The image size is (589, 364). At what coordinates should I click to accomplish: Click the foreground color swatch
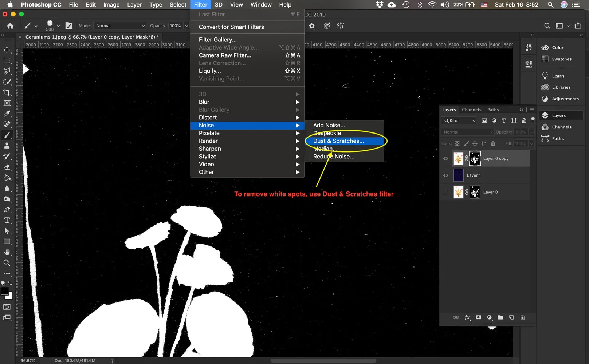pos(4,292)
